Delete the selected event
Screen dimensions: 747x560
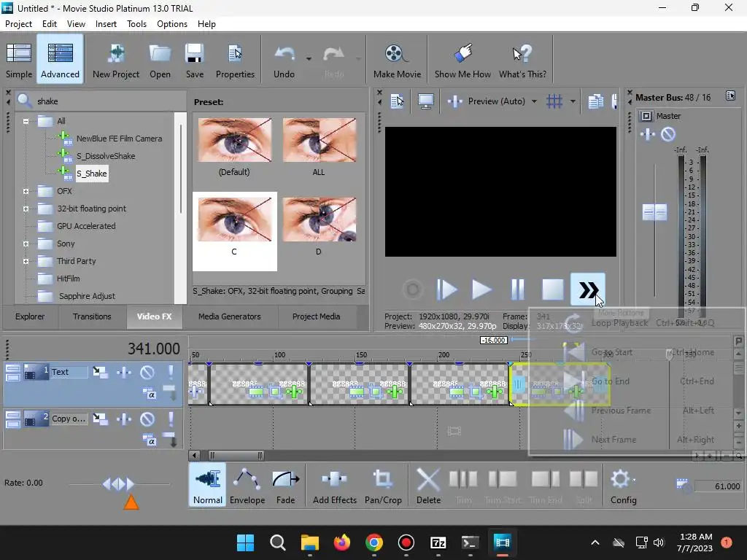428,485
